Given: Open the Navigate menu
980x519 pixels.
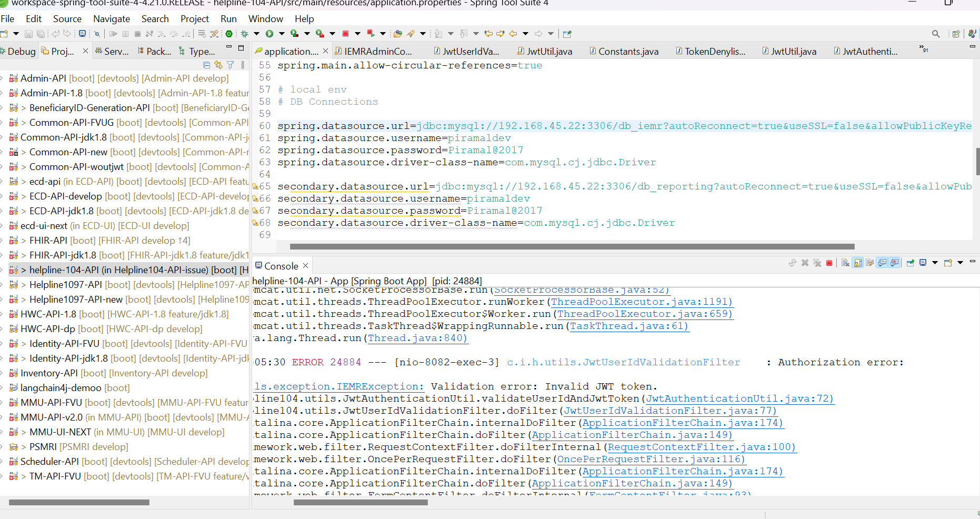Looking at the screenshot, I should point(112,19).
